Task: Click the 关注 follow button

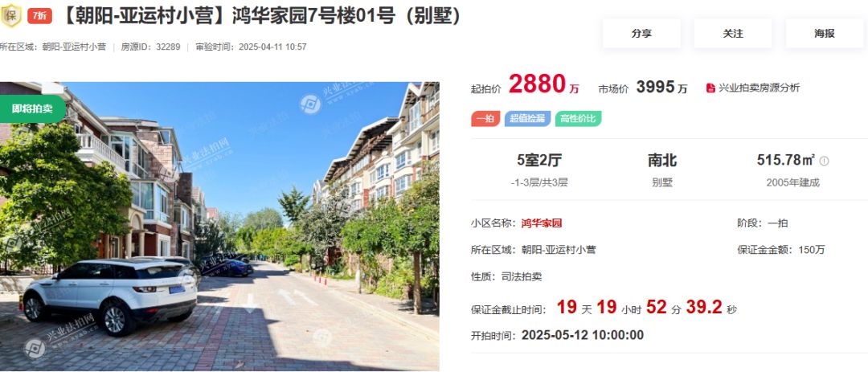Action: click(732, 33)
